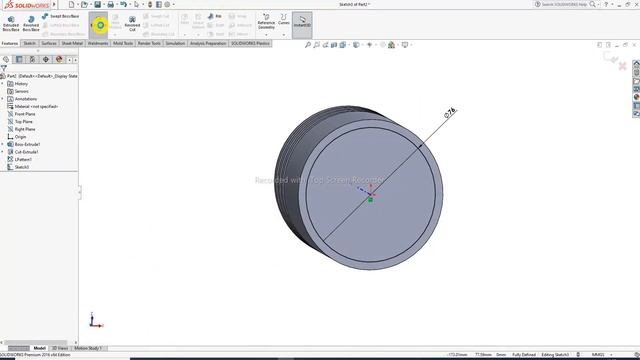Switch to the Model bottom tab
The image size is (640, 360).
[x=40, y=348]
